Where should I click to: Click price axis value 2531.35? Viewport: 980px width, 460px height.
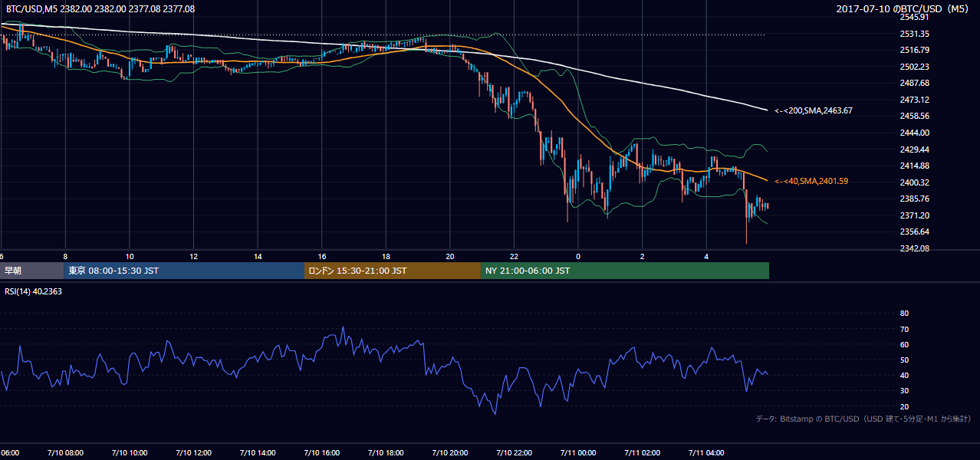tap(915, 34)
